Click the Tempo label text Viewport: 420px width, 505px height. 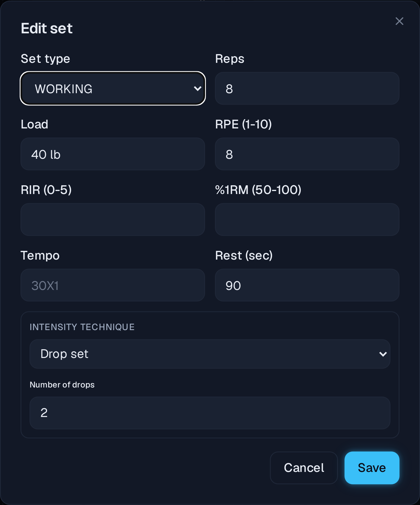[x=40, y=256]
